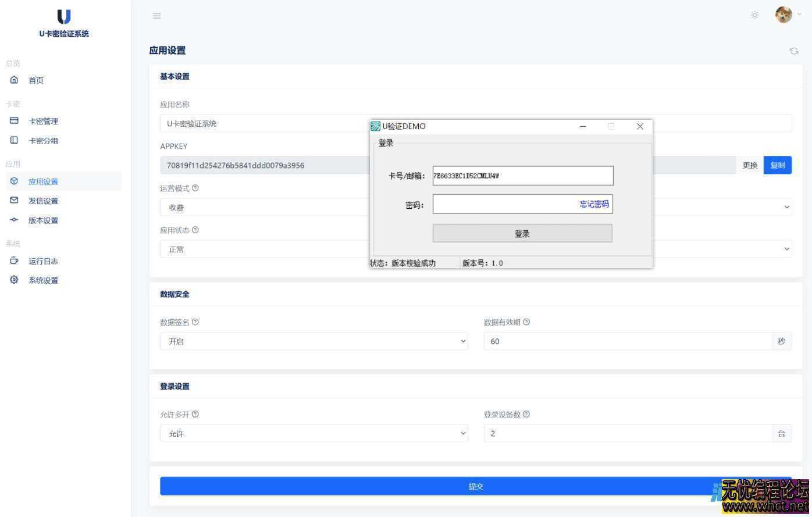Click the refresh icon near 应用设置 header
812x517 pixels.
[793, 51]
